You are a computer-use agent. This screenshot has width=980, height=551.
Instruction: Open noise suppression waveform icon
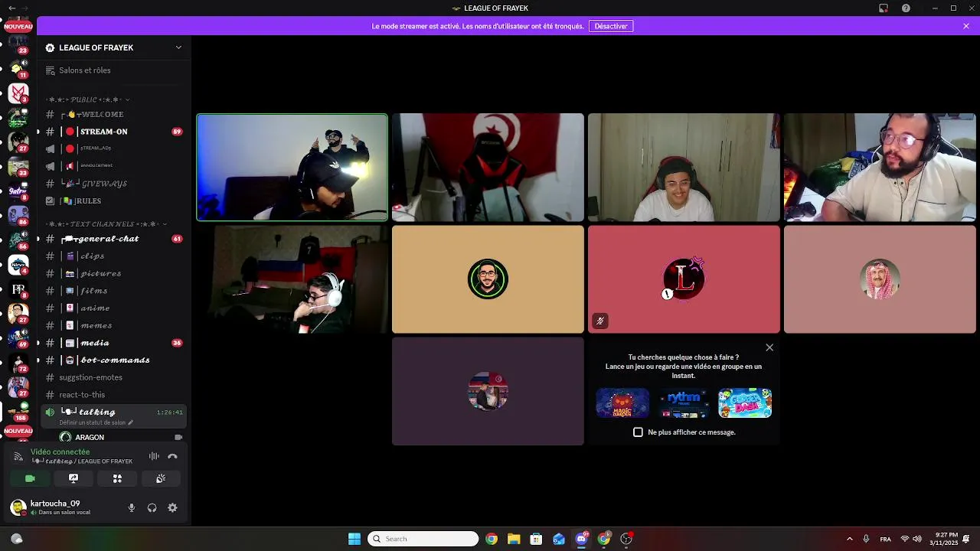tap(154, 456)
